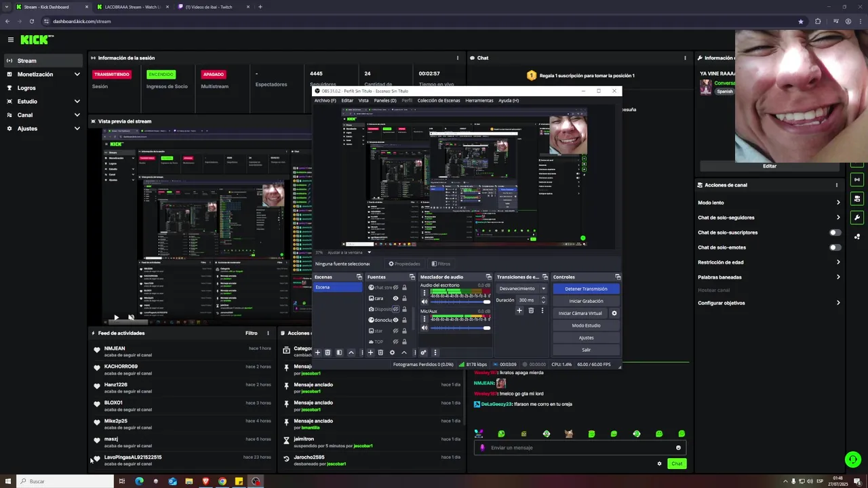Image resolution: width=868 pixels, height=488 pixels.
Task: Adjust Mic/Aux volume slider
Action: tap(460, 328)
